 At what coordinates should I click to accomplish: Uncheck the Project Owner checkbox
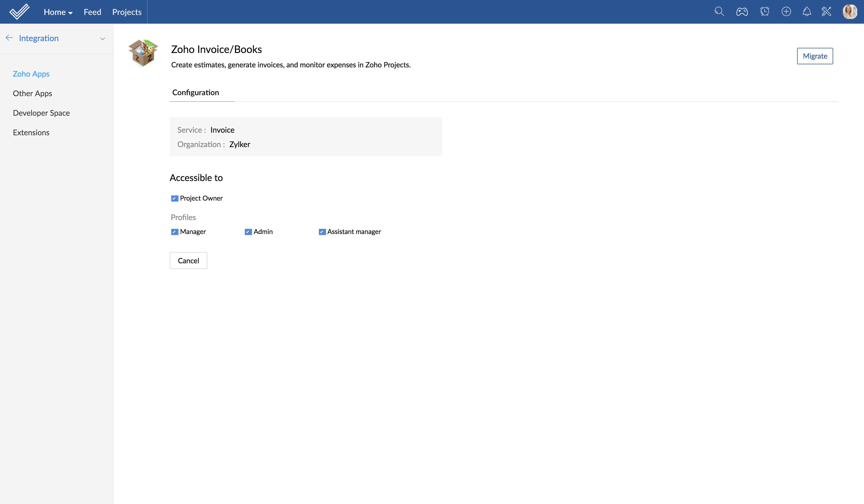pos(175,198)
